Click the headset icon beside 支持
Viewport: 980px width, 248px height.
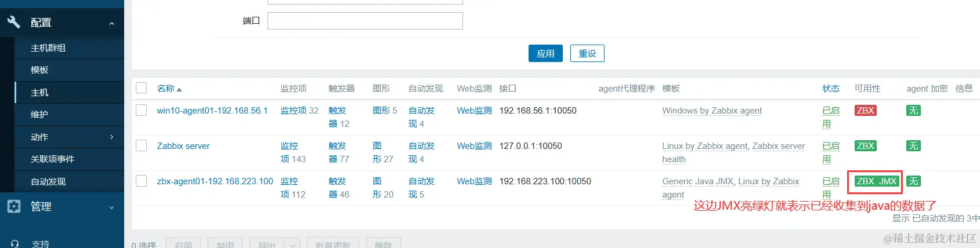[x=15, y=244]
